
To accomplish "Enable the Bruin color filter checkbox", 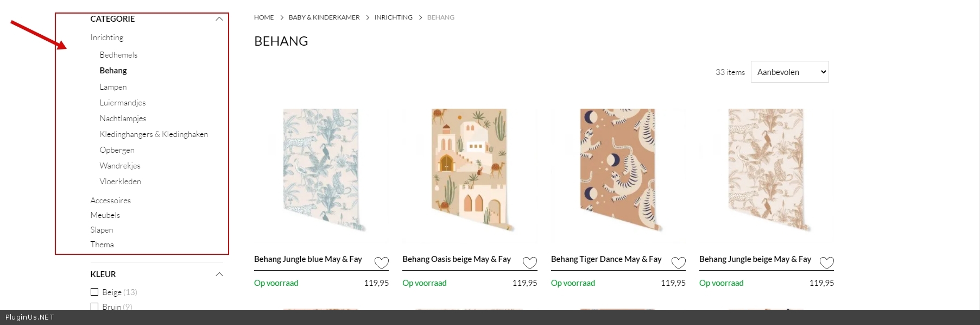I will pyautogui.click(x=94, y=307).
